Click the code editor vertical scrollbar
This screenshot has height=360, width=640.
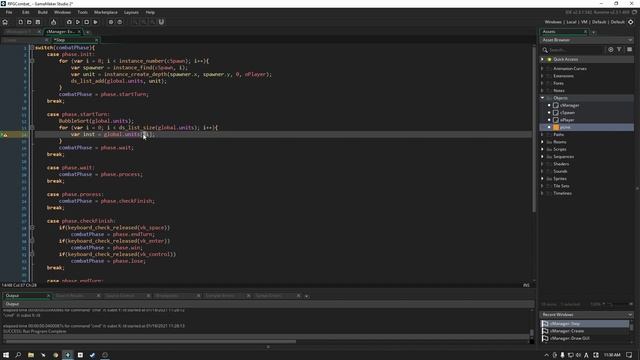click(x=533, y=129)
